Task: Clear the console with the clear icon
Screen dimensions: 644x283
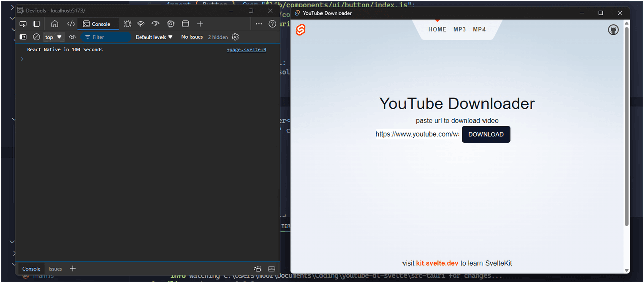Action: point(36,37)
